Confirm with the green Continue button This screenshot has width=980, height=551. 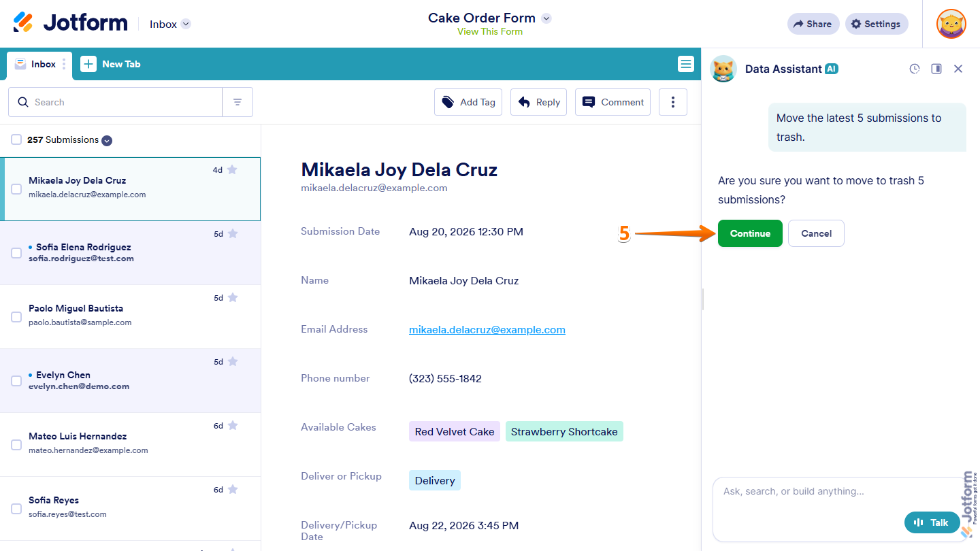750,233
